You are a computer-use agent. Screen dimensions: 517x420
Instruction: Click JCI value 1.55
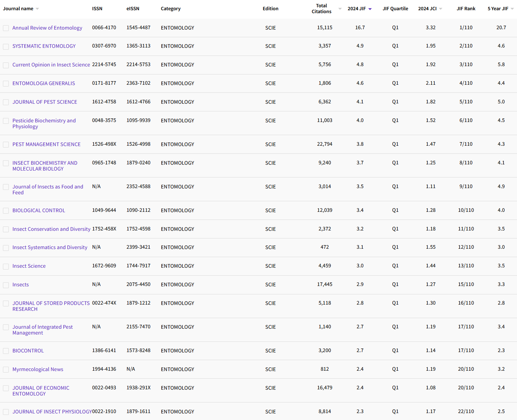431,247
